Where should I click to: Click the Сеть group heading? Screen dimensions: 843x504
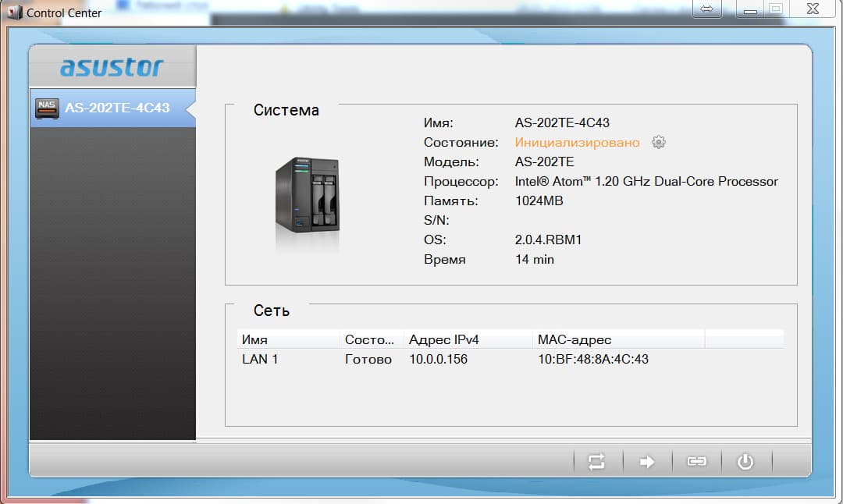point(271,311)
